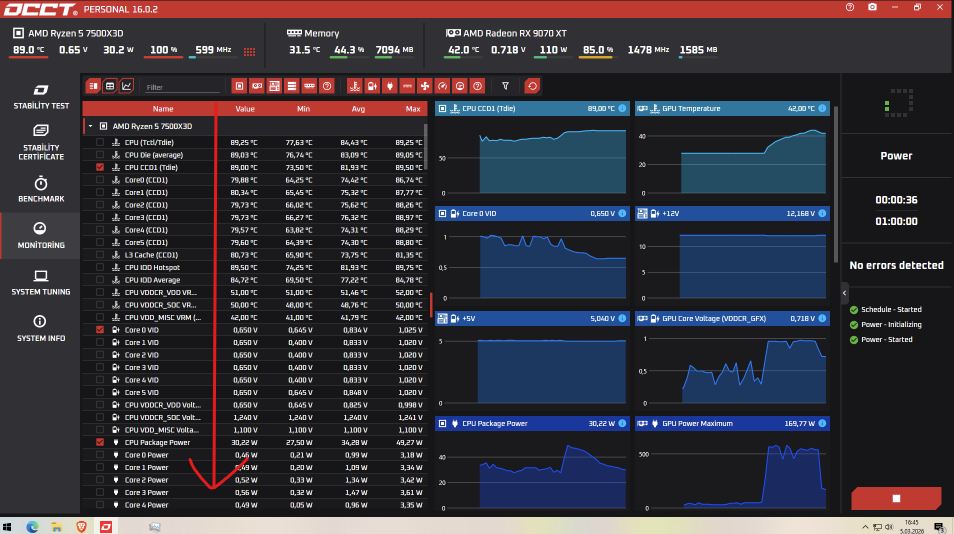The width and height of the screenshot is (954, 534).
Task: Toggle the unknown hardware filter icon
Action: pos(327,86)
